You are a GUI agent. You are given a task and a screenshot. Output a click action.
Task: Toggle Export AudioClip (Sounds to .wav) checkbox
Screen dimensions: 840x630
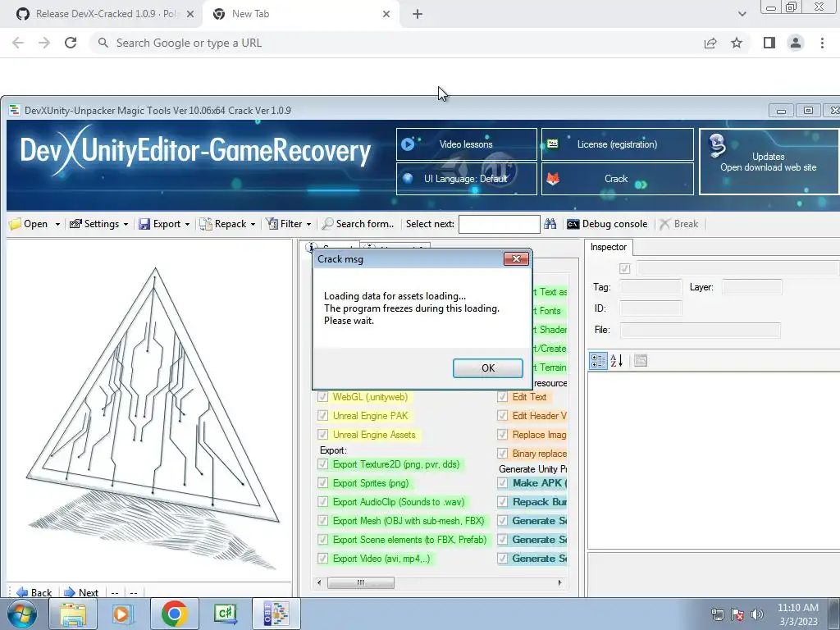point(322,502)
